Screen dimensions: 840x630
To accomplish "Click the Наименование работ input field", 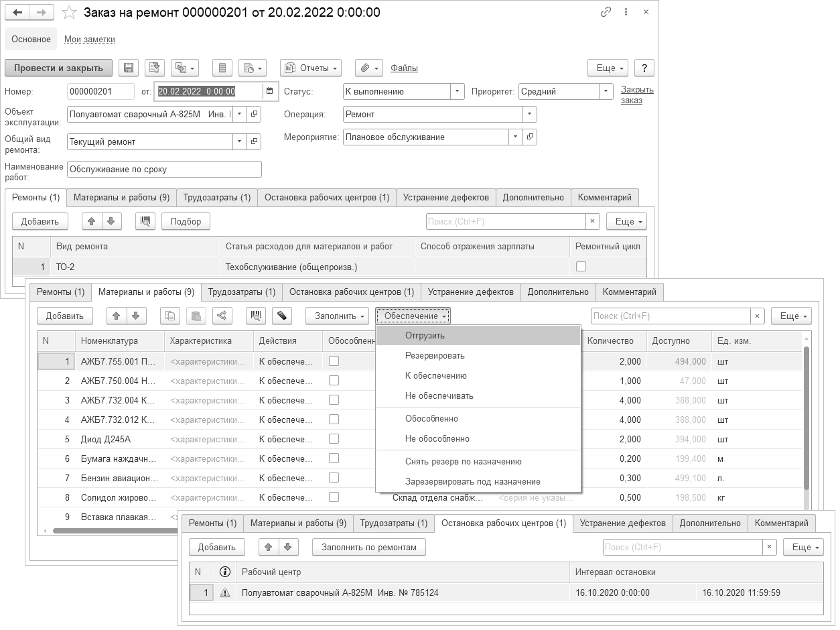I will coord(164,169).
